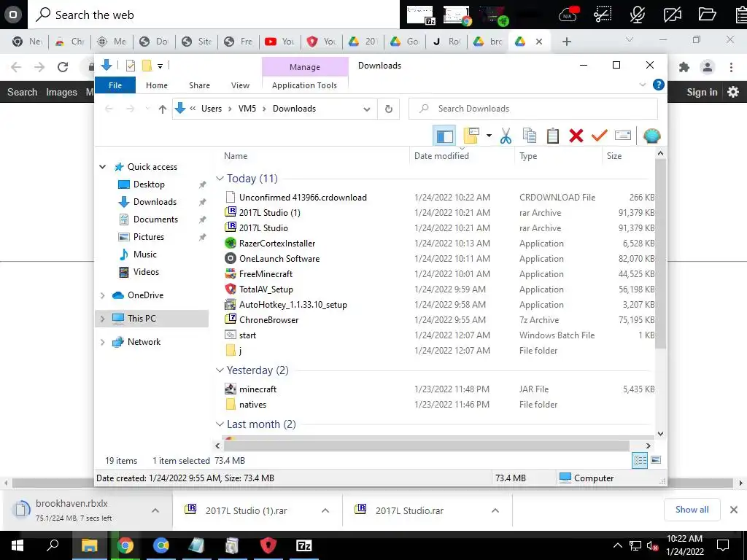Reload the Chrome page
Image resolution: width=747 pixels, height=560 pixels.
click(x=63, y=67)
